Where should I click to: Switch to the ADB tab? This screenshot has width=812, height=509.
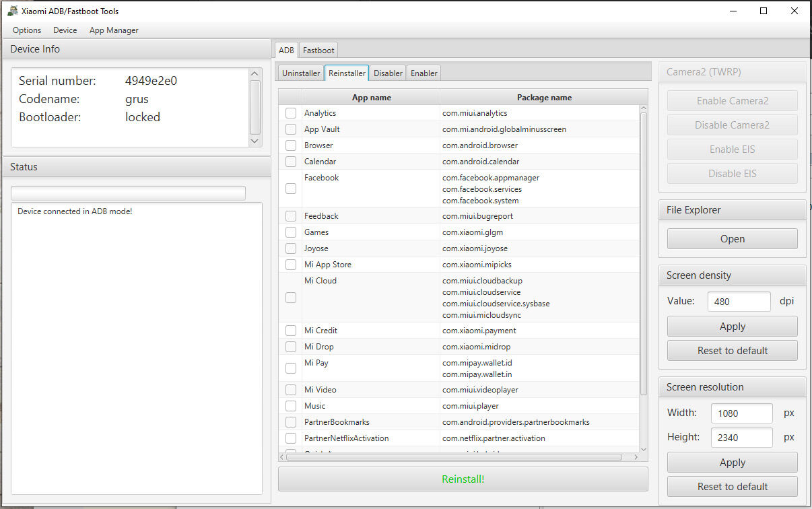pyautogui.click(x=286, y=50)
